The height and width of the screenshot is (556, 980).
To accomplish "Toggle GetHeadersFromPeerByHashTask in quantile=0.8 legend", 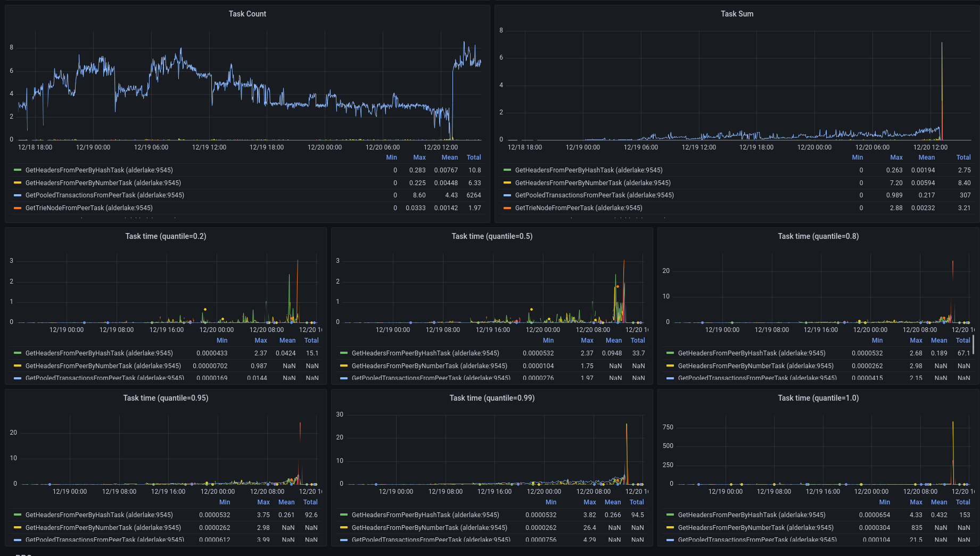I will pyautogui.click(x=752, y=353).
